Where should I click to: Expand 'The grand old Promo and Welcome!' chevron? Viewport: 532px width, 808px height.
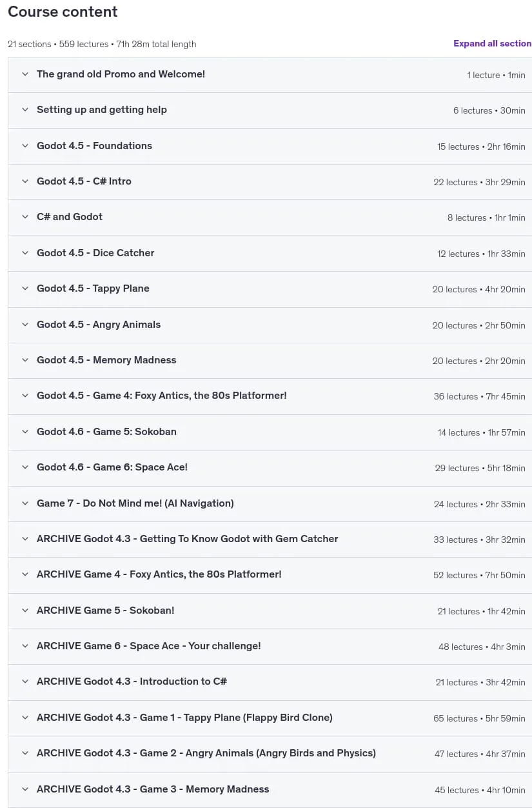click(25, 74)
